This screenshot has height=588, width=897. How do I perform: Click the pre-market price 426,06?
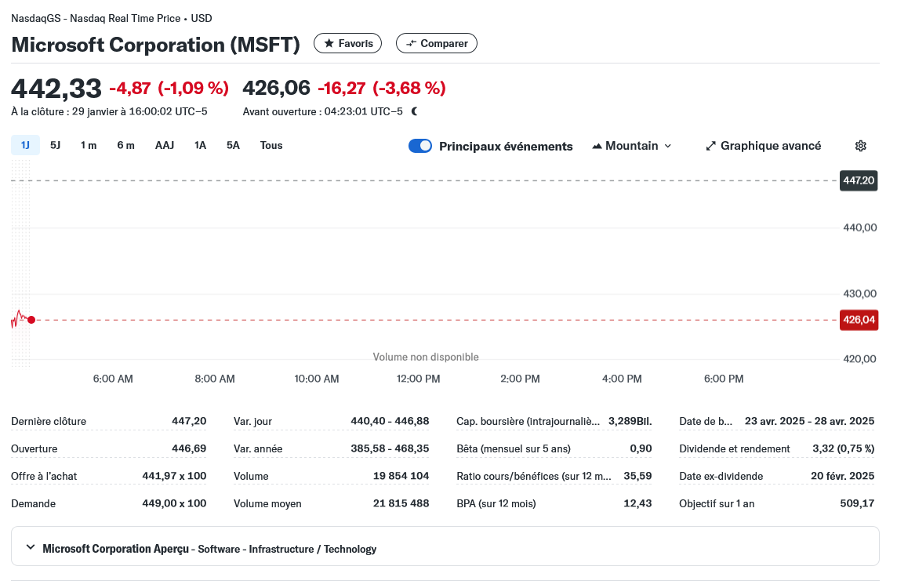point(276,88)
